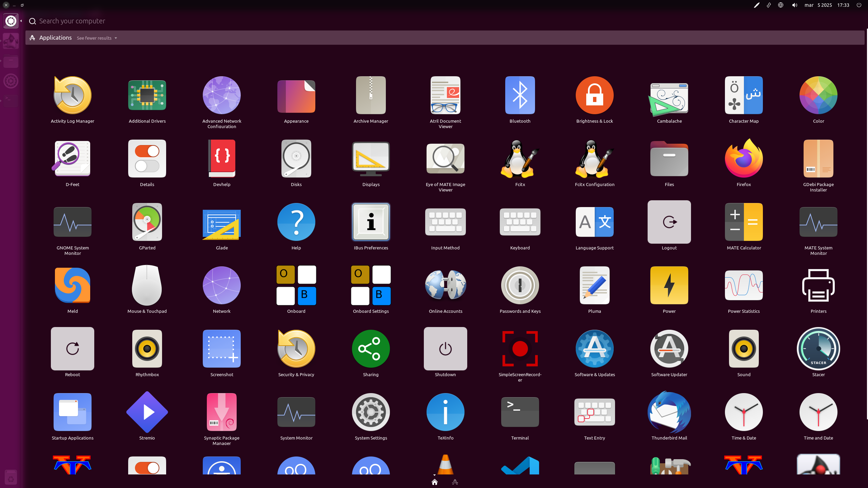Open Sharing settings
The width and height of the screenshot is (868, 488).
point(371,349)
